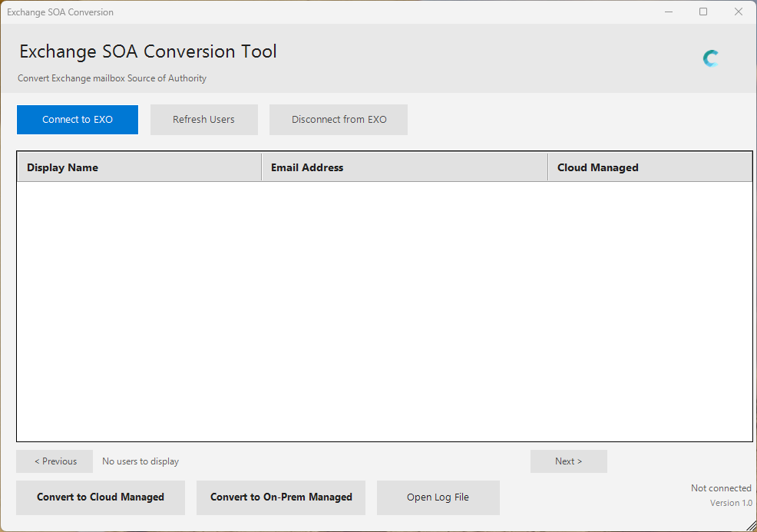
Task: Maximize the Exchange SOA Conversion window
Action: (x=703, y=12)
